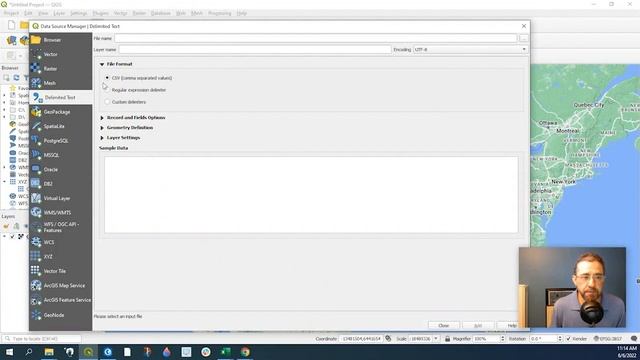Select the Raster source tab
The height and width of the screenshot is (360, 640).
click(60, 69)
